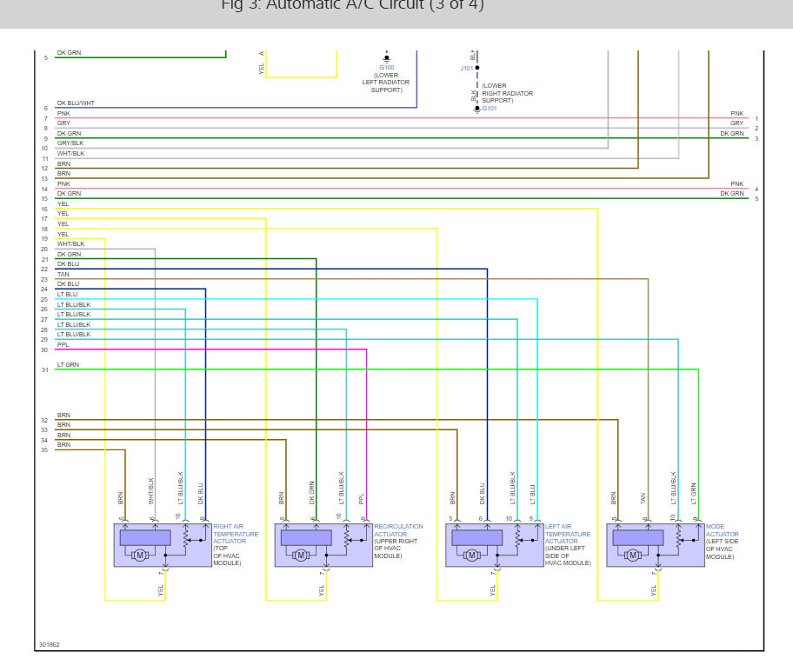Open the G101 ground reference link

tap(489, 108)
